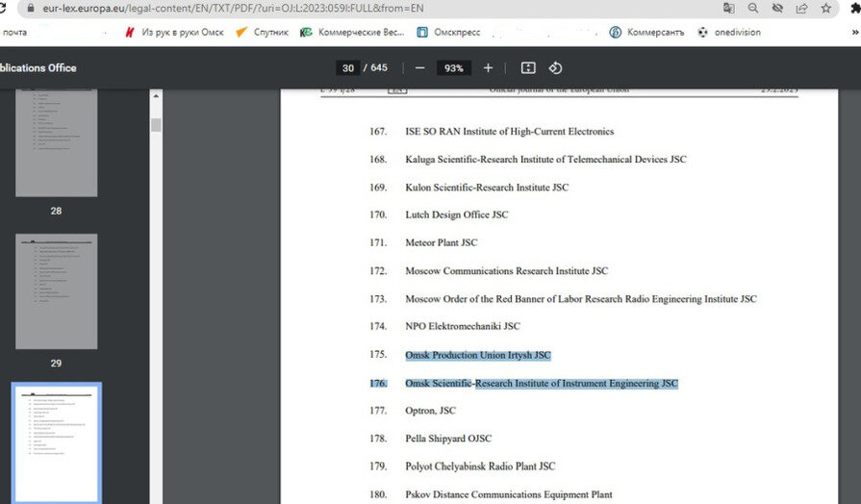861x504 pixels.
Task: Bookmark this page with the star icon
Action: click(x=825, y=8)
